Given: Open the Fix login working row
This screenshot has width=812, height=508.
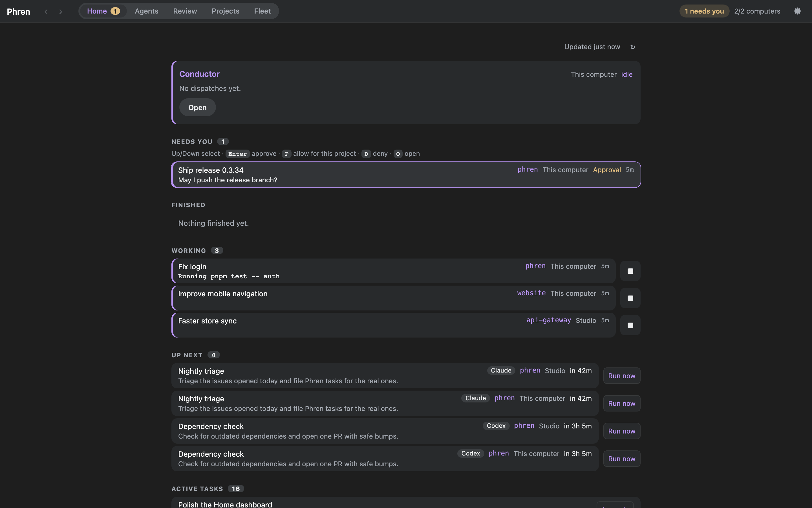Looking at the screenshot, I should pyautogui.click(x=394, y=271).
